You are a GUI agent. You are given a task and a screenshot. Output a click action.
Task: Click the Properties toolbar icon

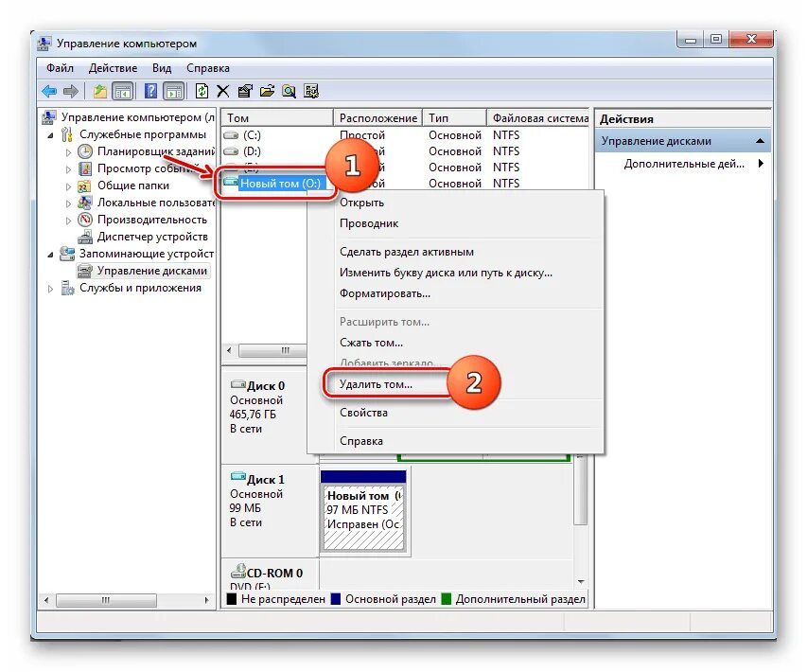point(245,92)
